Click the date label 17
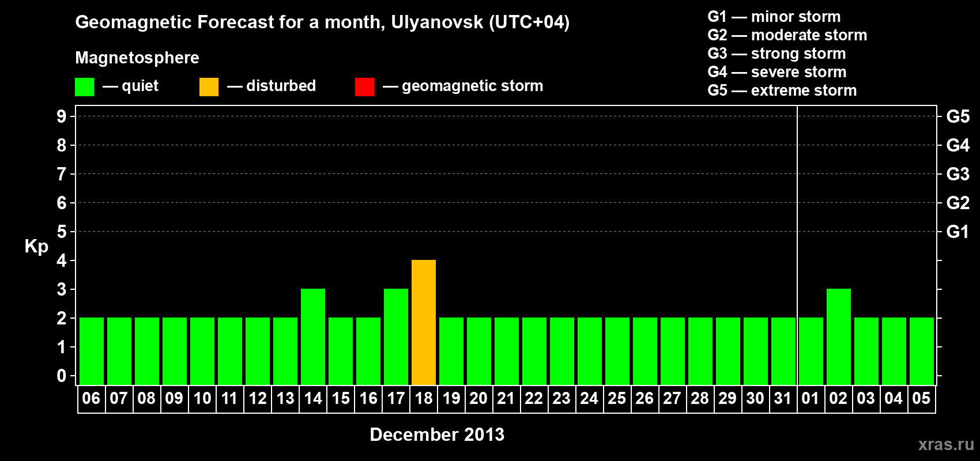This screenshot has width=980, height=461. click(x=396, y=398)
